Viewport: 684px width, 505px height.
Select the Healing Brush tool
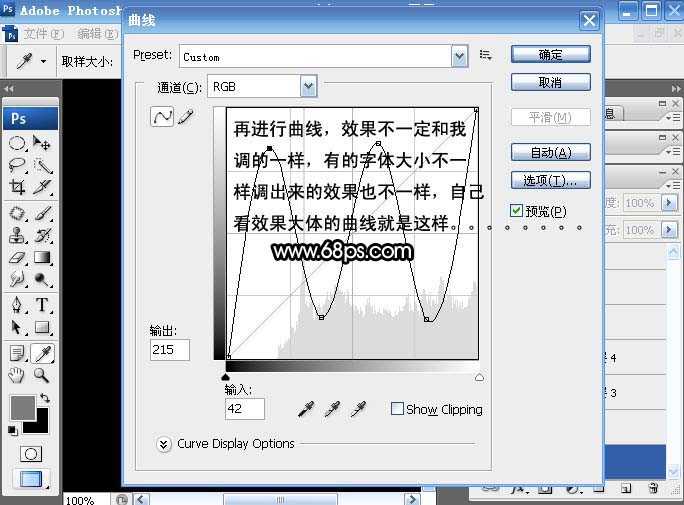tap(17, 213)
